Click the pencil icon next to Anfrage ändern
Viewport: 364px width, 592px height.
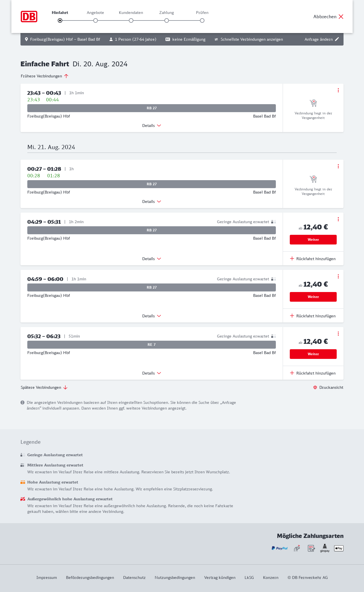tap(337, 39)
